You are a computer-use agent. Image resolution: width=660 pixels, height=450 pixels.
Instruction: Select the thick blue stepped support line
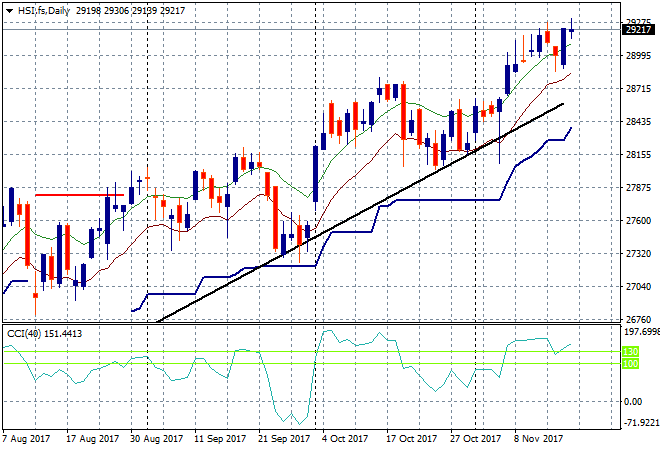tap(446, 200)
